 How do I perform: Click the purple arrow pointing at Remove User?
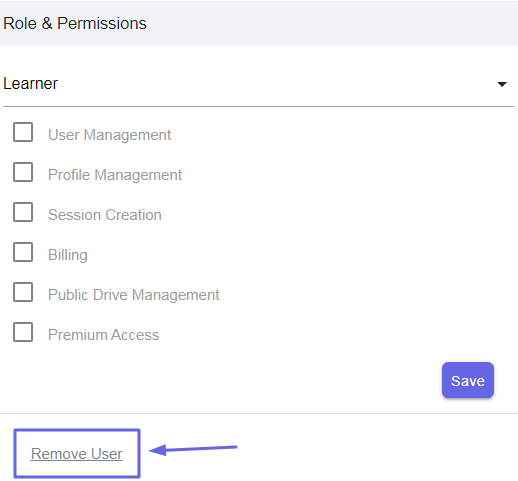pos(193,449)
